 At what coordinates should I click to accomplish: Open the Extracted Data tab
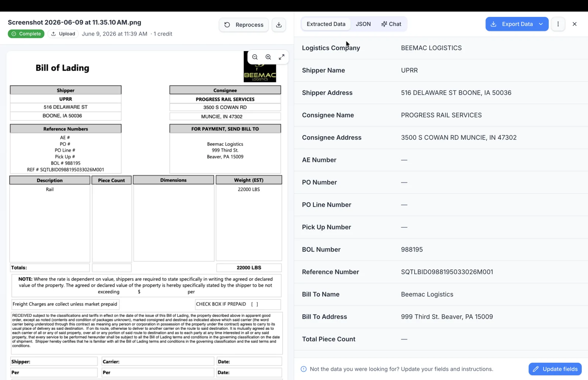pos(326,24)
